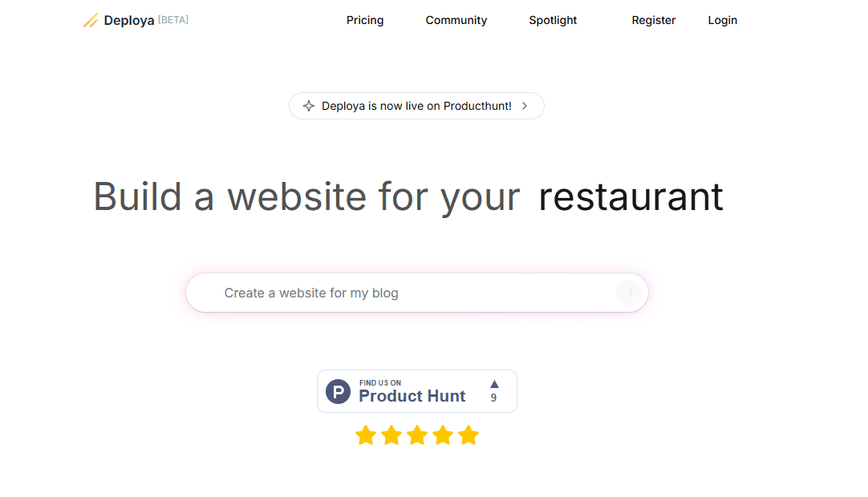Click the Login link
The height and width of the screenshot is (497, 868).
point(722,20)
